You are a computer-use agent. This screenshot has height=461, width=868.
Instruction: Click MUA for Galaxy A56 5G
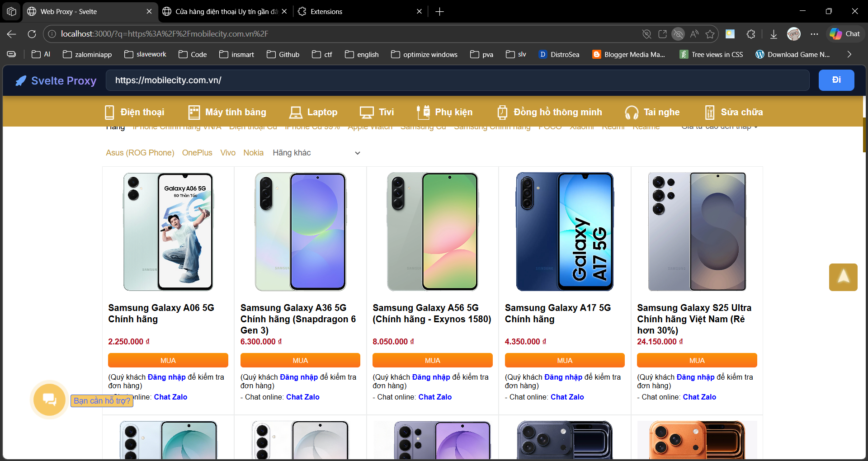coord(433,360)
